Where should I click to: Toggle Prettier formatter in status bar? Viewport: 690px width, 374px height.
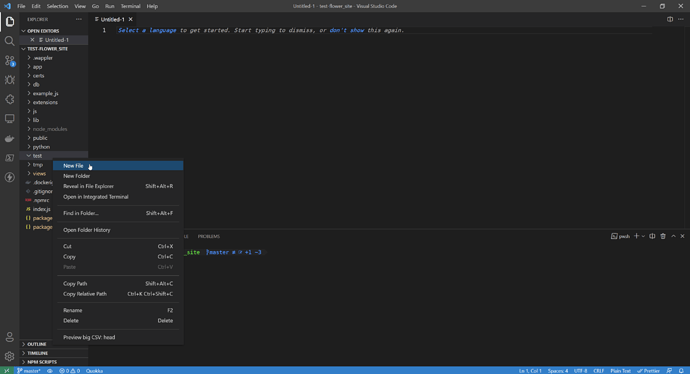coord(648,371)
